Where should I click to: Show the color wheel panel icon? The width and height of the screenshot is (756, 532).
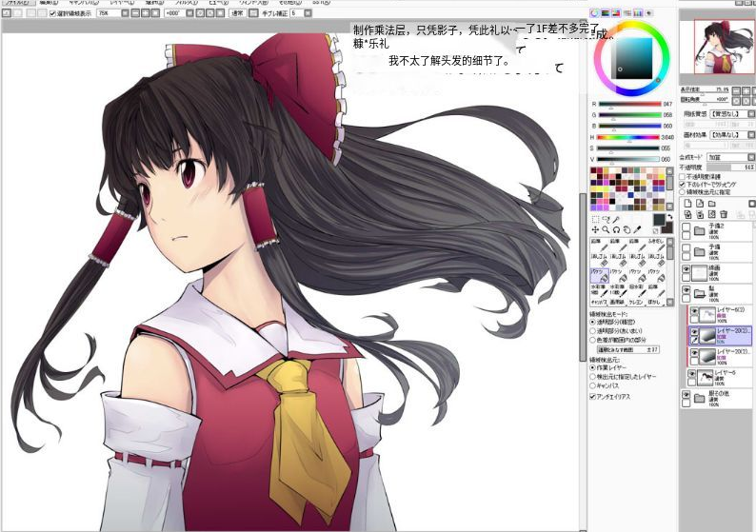pyautogui.click(x=594, y=13)
